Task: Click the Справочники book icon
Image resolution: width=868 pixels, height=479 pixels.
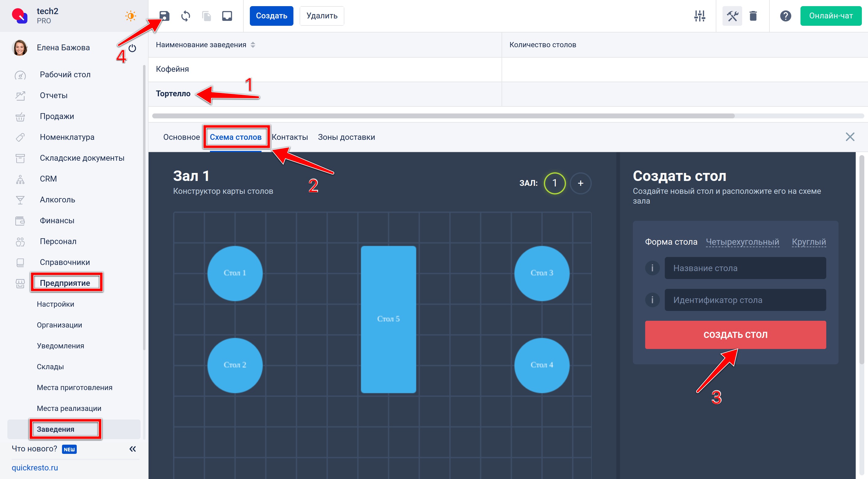Action: (20, 262)
